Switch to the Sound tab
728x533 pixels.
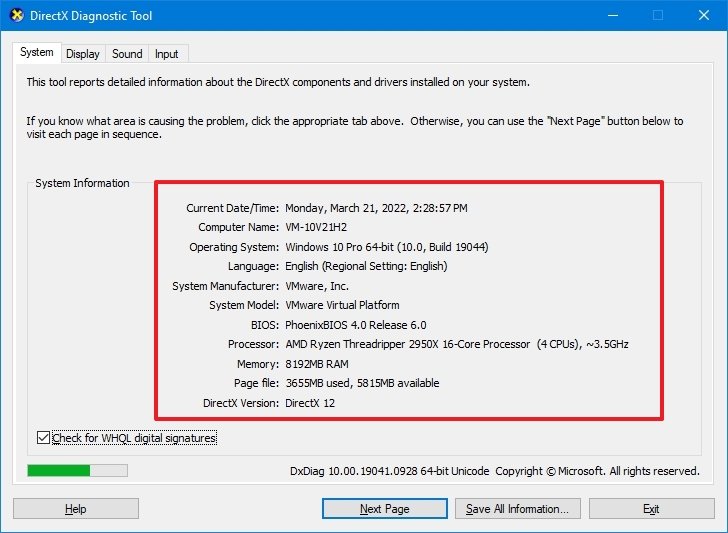coord(127,54)
